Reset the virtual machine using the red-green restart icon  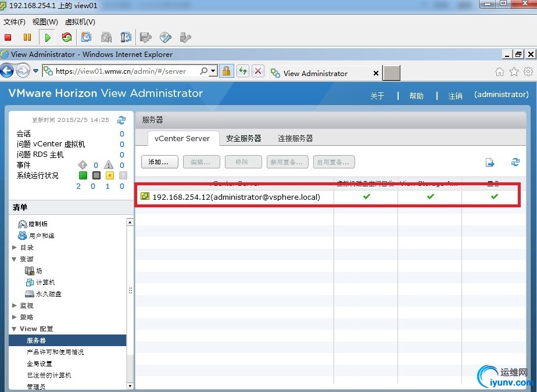67,37
